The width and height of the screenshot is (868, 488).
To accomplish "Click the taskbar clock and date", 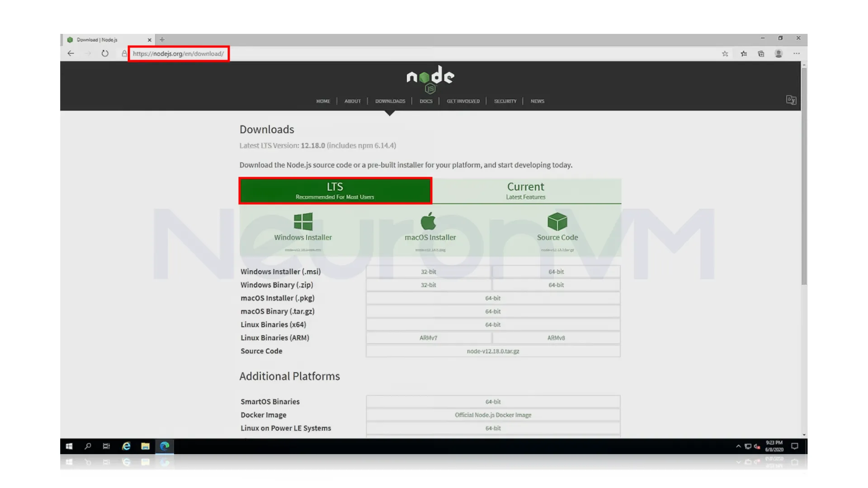I will (774, 446).
